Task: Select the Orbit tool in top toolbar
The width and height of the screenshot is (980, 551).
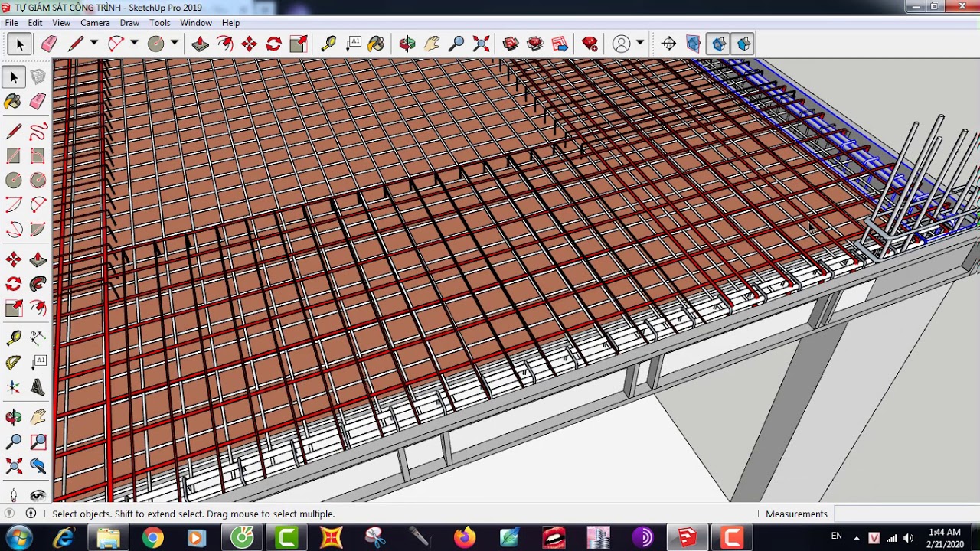Action: coord(407,44)
